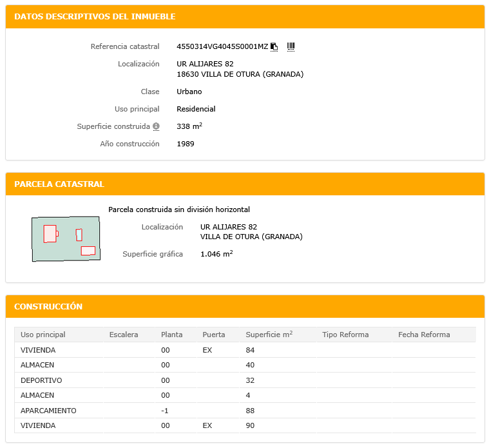489x448 pixels.
Task: Click info icon next to Superficie construida
Action: [x=156, y=127]
